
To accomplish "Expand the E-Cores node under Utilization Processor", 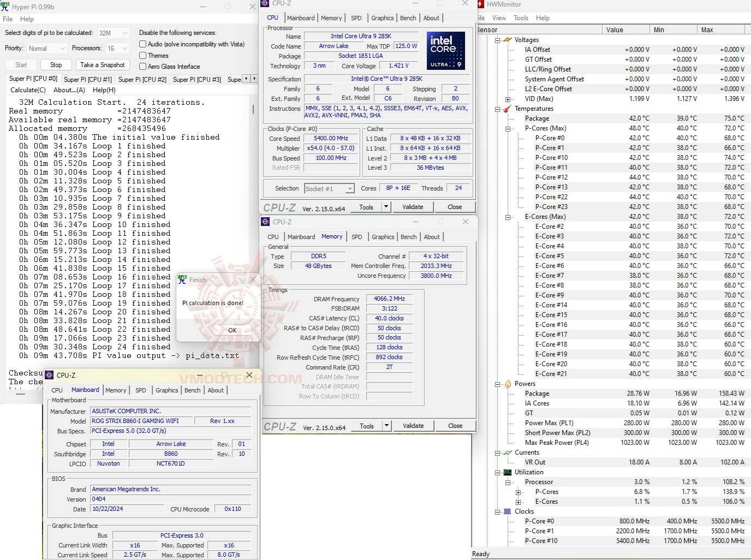I will pyautogui.click(x=518, y=502).
